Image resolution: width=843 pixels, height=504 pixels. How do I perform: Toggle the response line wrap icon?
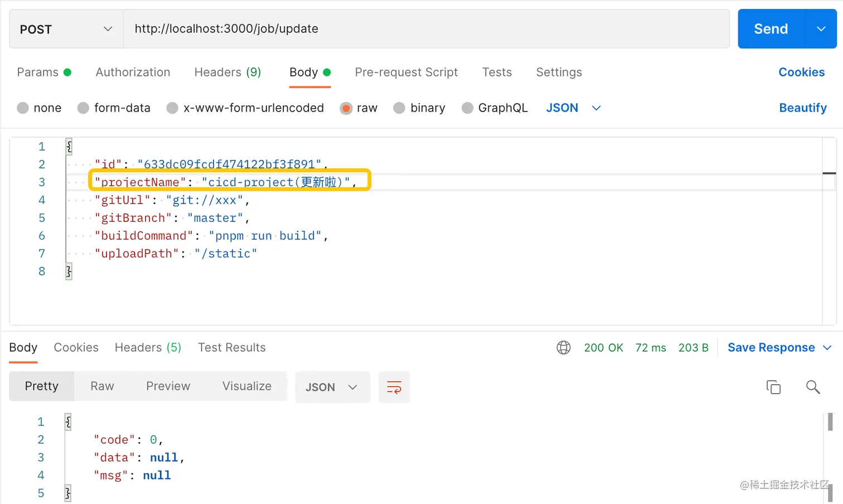(x=394, y=387)
